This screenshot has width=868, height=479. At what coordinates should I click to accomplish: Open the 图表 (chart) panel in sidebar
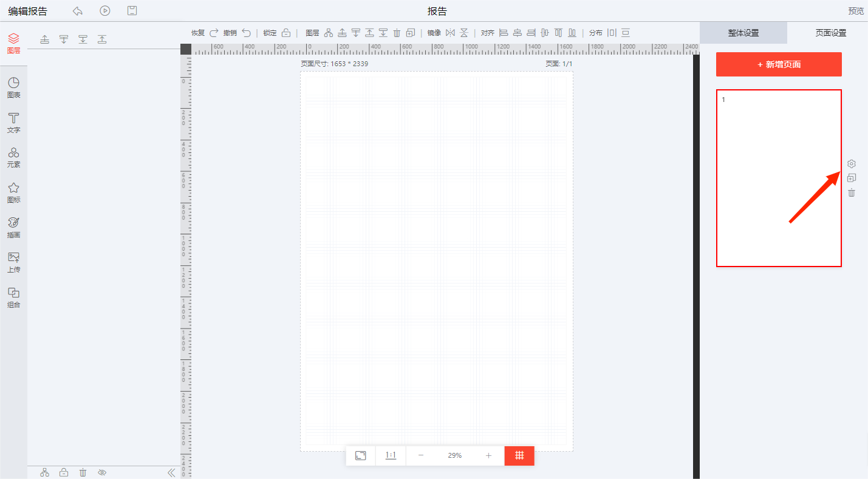click(13, 87)
